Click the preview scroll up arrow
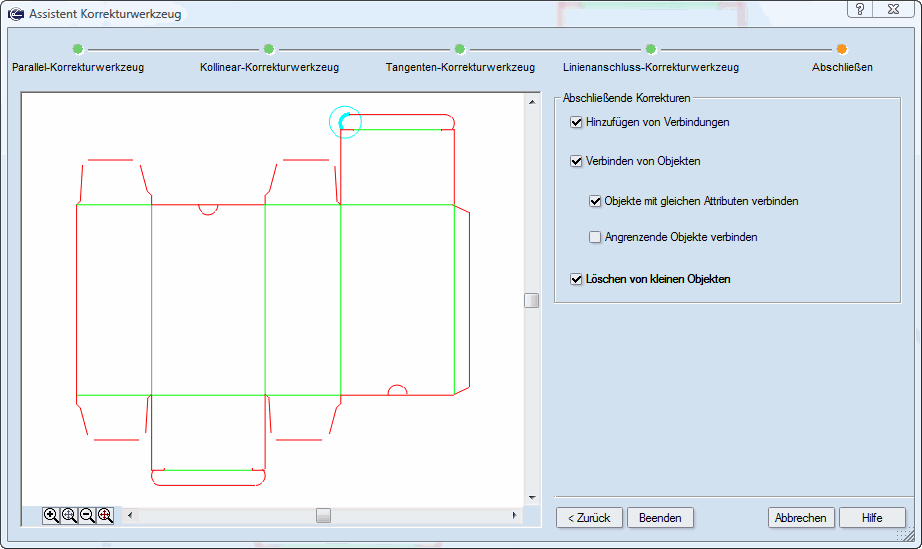 pos(532,102)
